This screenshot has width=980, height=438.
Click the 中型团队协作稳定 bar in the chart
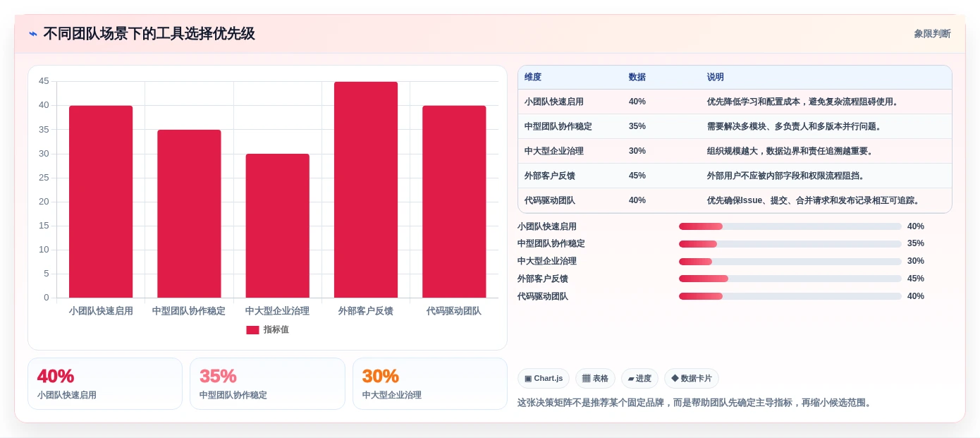tap(189, 214)
